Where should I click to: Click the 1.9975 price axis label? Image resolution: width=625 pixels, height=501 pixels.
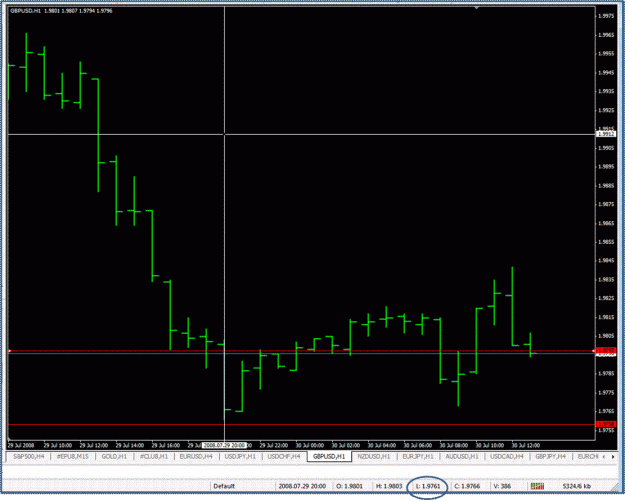606,16
